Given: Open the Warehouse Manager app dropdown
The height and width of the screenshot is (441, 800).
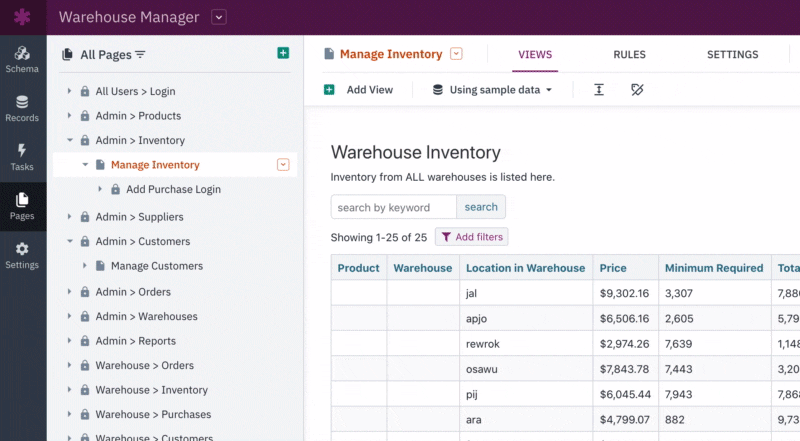Looking at the screenshot, I should point(219,17).
